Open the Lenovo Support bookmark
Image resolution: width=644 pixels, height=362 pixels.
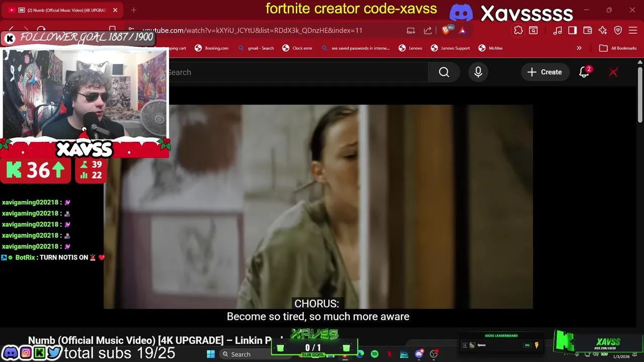[450, 48]
